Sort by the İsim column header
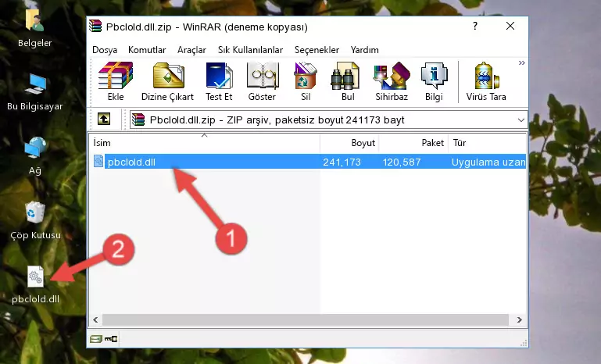The image size is (601, 364). coord(205,143)
